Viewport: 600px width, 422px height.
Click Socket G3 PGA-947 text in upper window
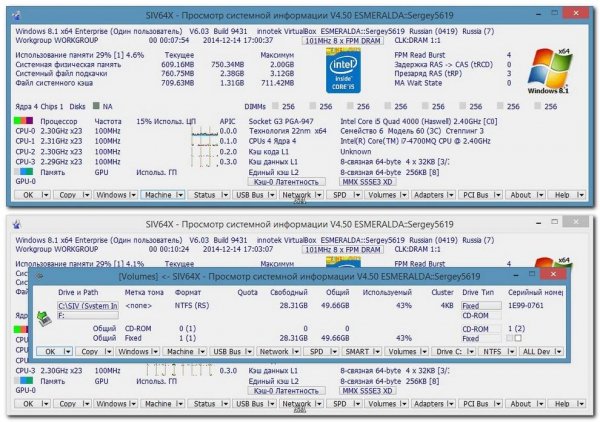pyautogui.click(x=281, y=121)
